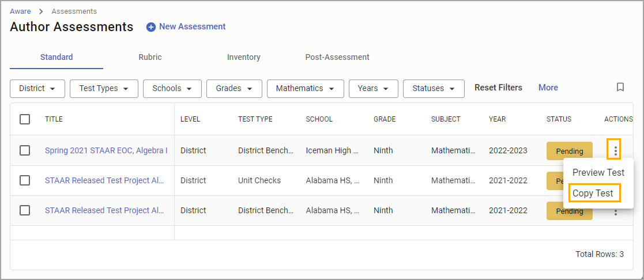Viewport: 644px width, 280px height.
Task: Open Spring 2021 STAAR EOC, Algebra I link
Action: coord(106,150)
